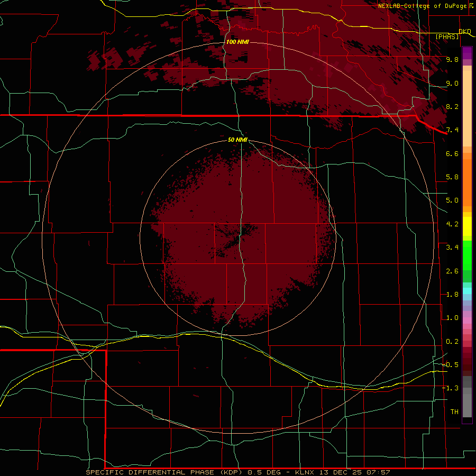Click the 8.2 scale value
Screen dimensions: 476x476
[452, 106]
